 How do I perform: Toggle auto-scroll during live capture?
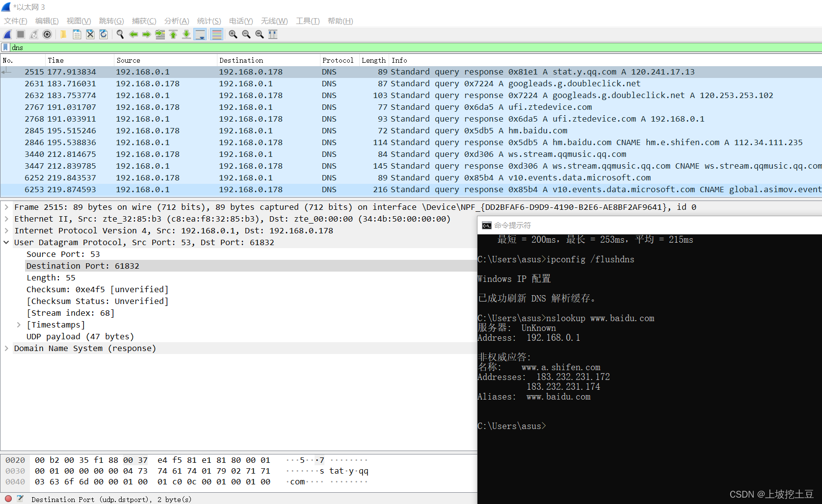point(200,34)
